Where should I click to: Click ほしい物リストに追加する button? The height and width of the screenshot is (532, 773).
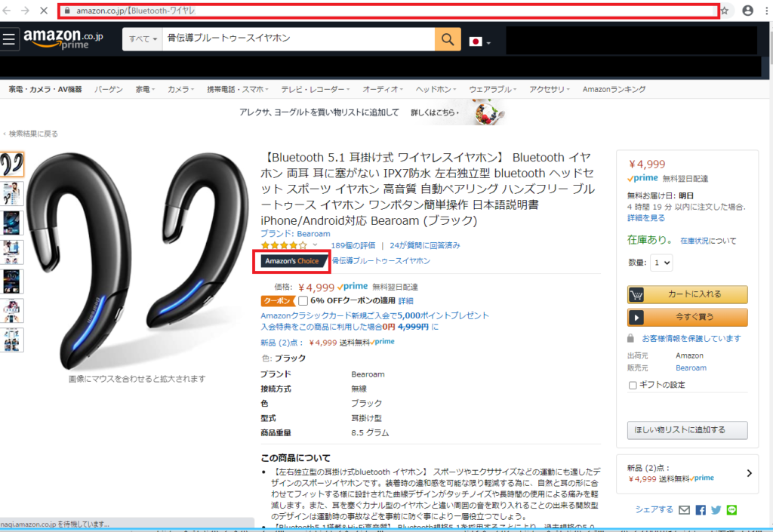point(687,430)
